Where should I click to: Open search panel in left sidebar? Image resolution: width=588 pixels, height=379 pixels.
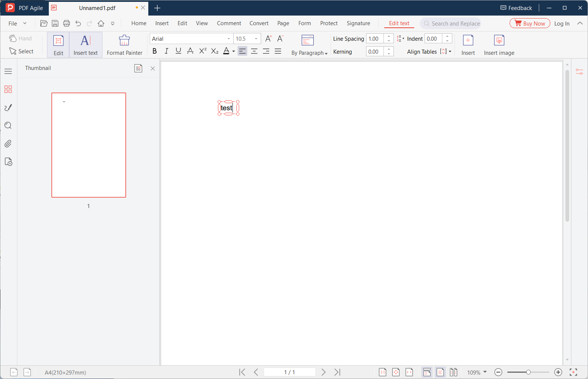(8, 125)
